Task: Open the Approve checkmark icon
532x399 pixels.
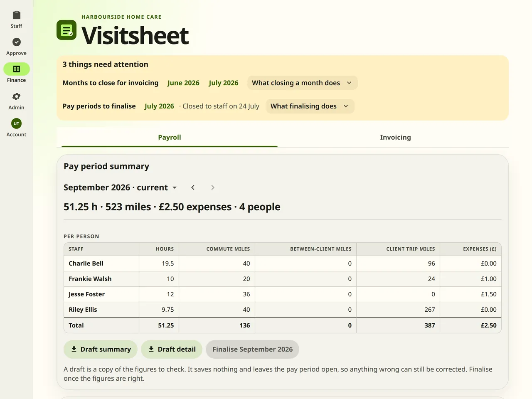Action: (x=17, y=42)
